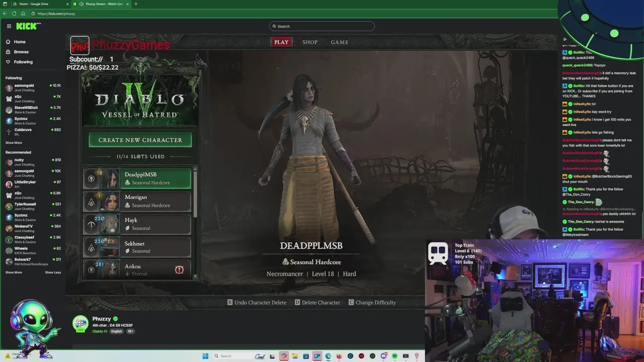The width and height of the screenshot is (644, 362).
Task: Click Undo Character Delete
Action: pos(257,303)
